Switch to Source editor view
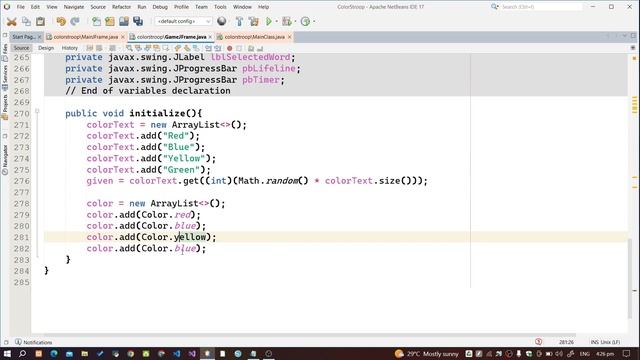Viewport: 640px width, 360px height. tap(21, 48)
